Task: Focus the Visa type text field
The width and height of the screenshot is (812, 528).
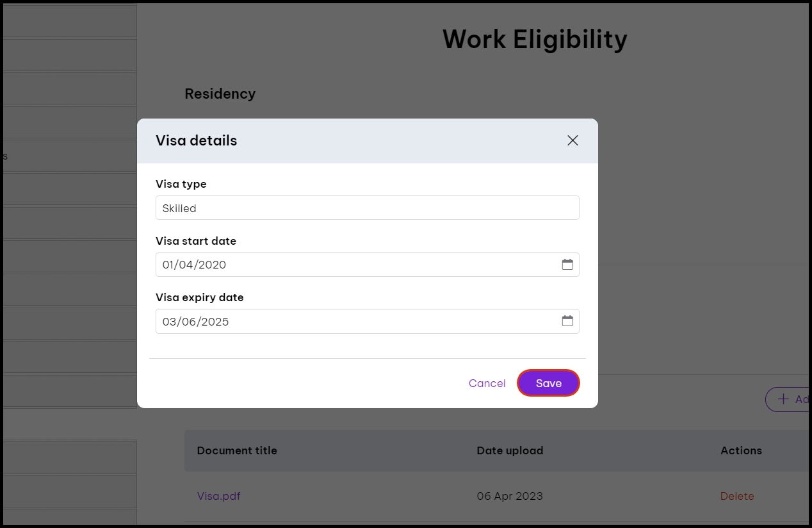Action: point(367,208)
